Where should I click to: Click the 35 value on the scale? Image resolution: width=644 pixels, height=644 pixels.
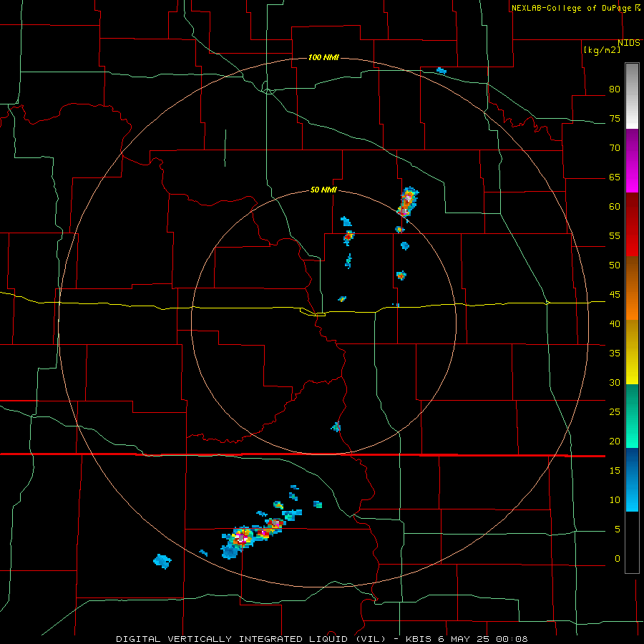tap(615, 353)
